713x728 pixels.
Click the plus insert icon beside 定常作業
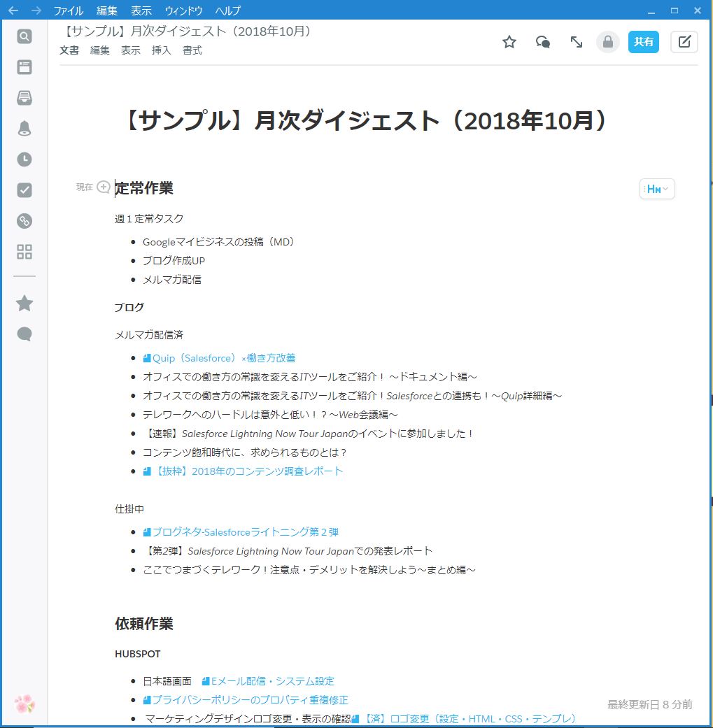104,187
